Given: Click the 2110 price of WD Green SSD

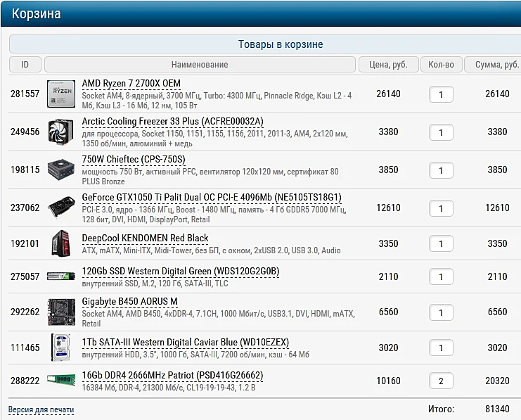Looking at the screenshot, I should coord(388,276).
